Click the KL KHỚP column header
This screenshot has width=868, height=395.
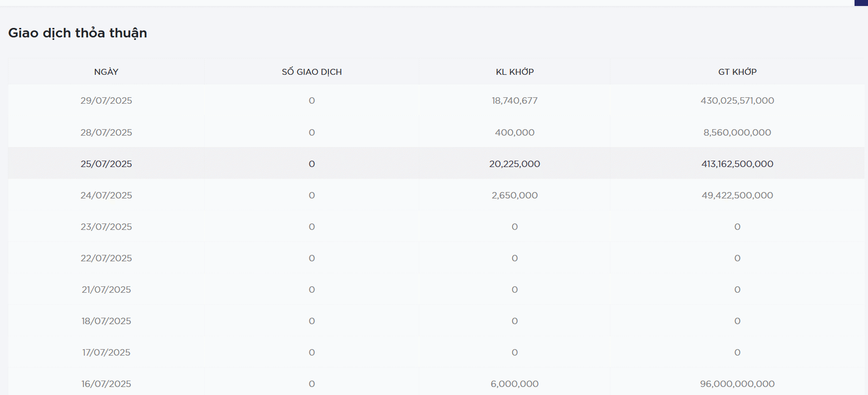(x=515, y=72)
